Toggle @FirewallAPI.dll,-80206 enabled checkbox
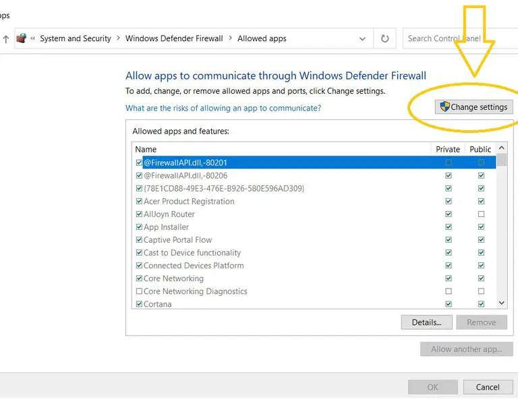This screenshot has width=518, height=420. [139, 175]
